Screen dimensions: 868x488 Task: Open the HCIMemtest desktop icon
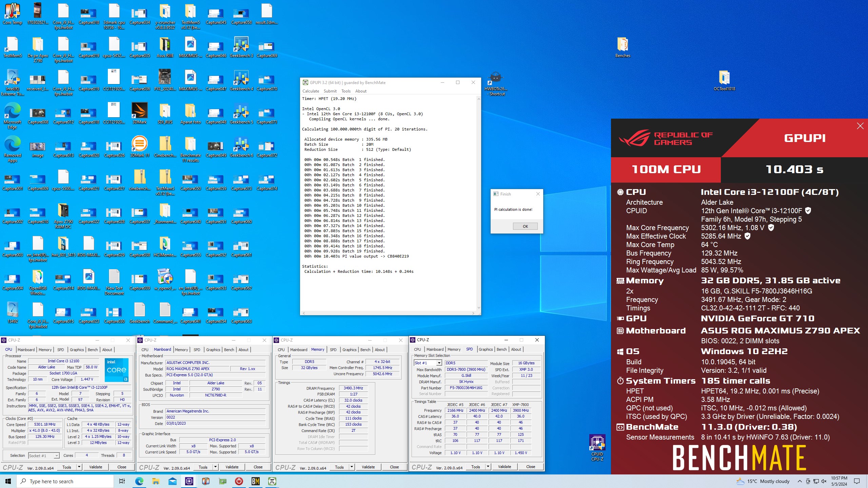coord(165,246)
